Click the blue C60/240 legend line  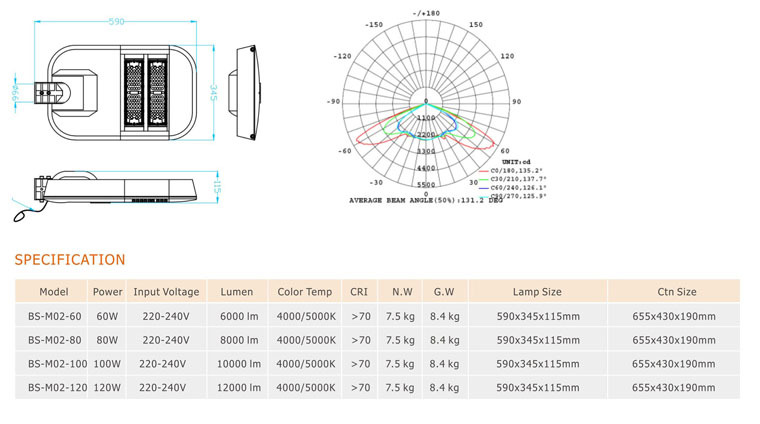483,188
